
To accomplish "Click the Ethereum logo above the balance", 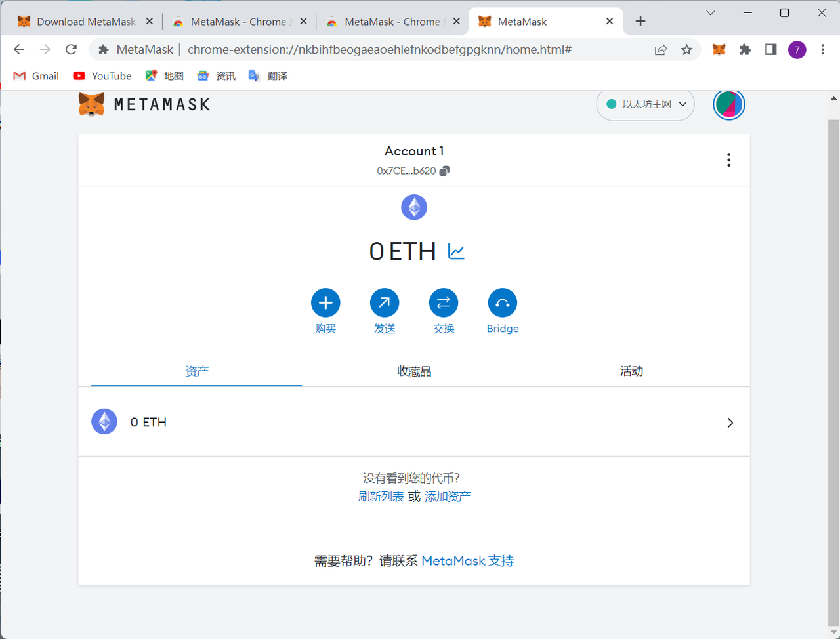I will tap(414, 207).
